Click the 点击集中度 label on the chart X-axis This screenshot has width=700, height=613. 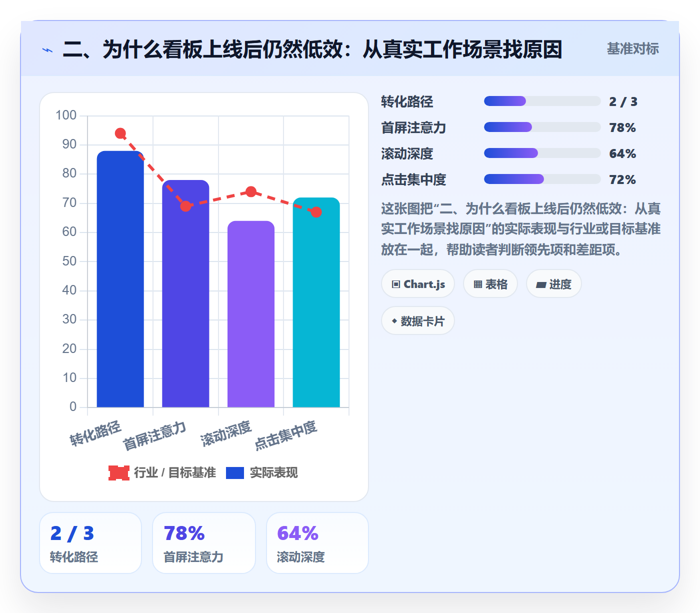(x=285, y=435)
